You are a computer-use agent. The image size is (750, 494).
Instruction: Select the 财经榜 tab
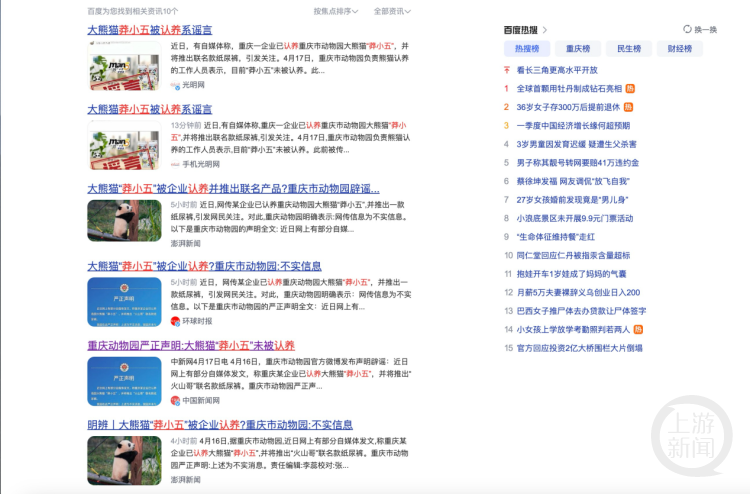click(x=680, y=49)
